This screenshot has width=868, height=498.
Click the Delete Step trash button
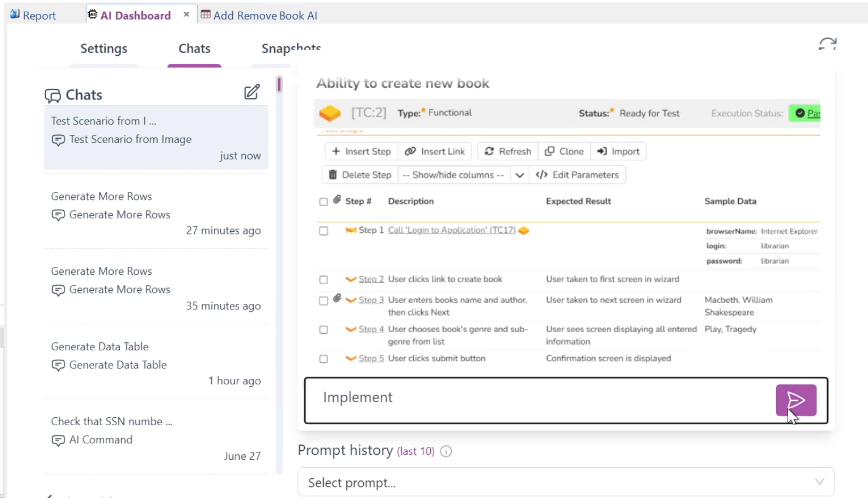pos(360,175)
